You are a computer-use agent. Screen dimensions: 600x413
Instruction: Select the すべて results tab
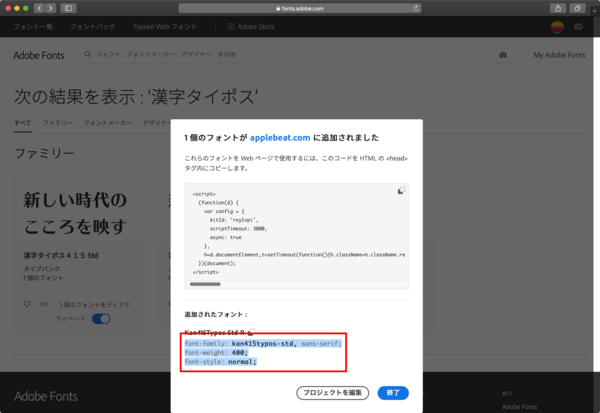pyautogui.click(x=23, y=122)
